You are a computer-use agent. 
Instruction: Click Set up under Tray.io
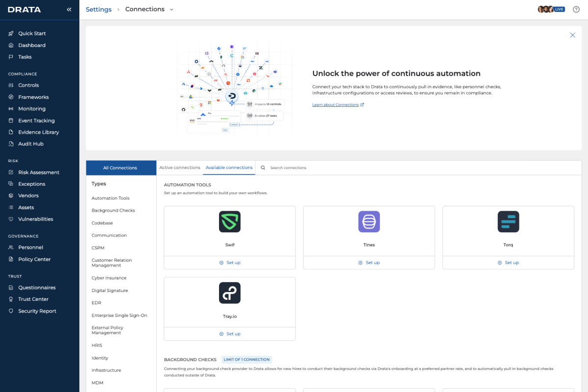point(230,334)
